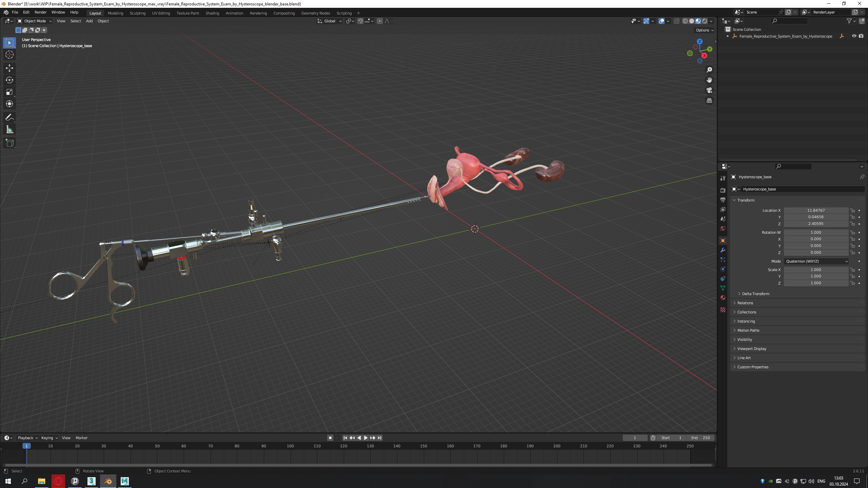Image resolution: width=868 pixels, height=488 pixels.
Task: Open the Render menu
Action: tap(40, 12)
